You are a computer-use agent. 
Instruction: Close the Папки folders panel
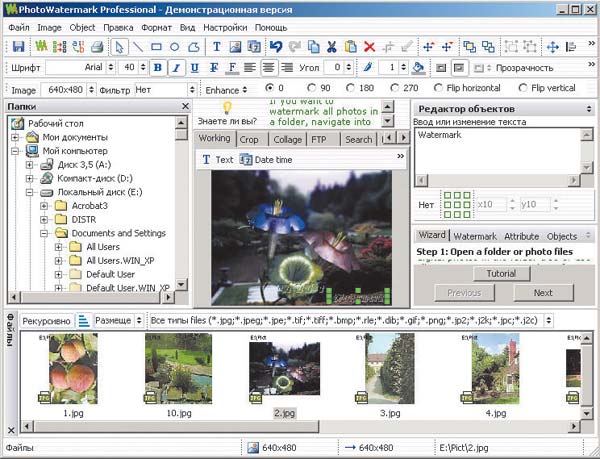coord(185,106)
